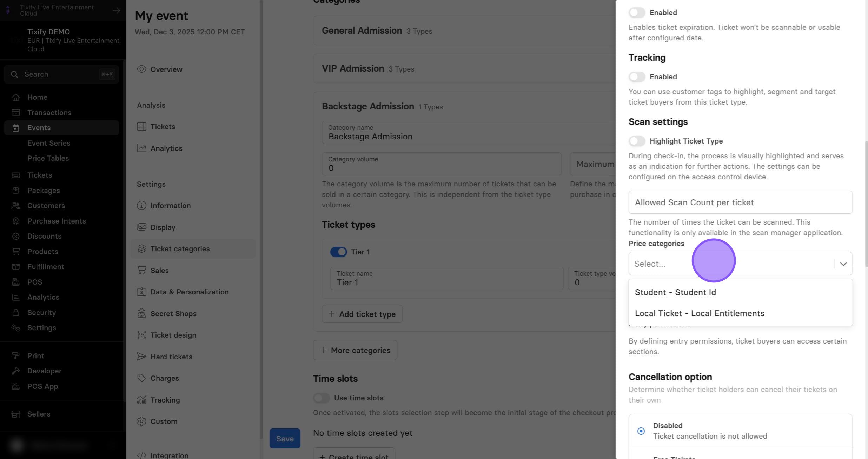Open the Price categories dropdown arrow

coord(843,264)
